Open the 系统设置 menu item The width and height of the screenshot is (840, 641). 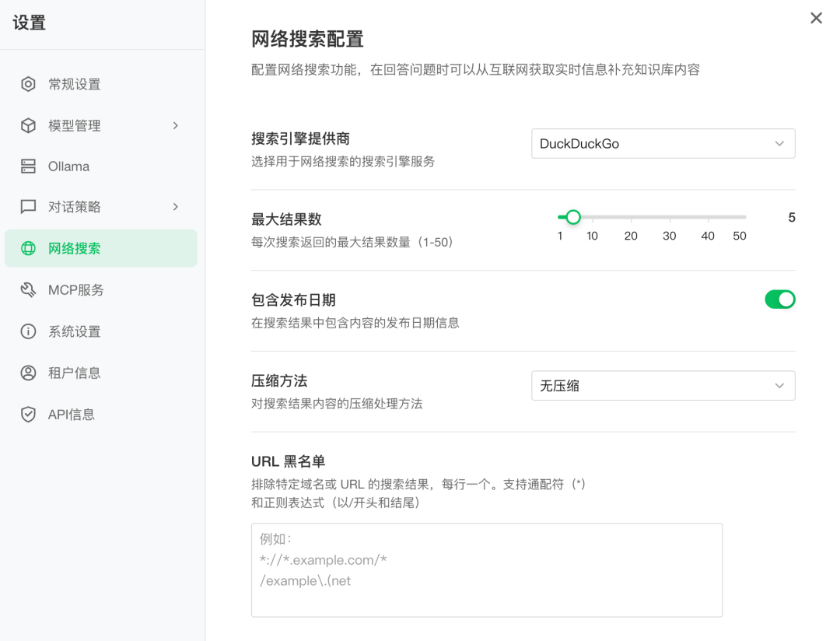75,331
